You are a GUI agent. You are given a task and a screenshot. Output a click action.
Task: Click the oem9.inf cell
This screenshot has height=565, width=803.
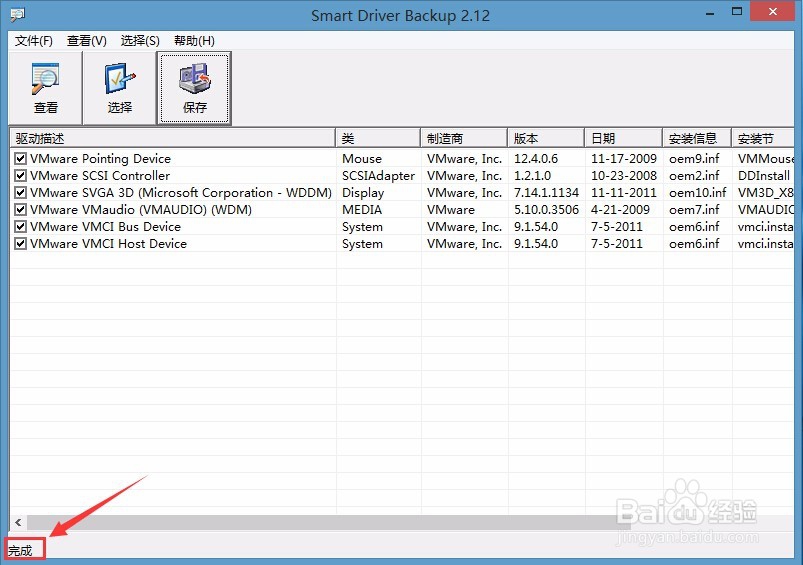tap(694, 158)
